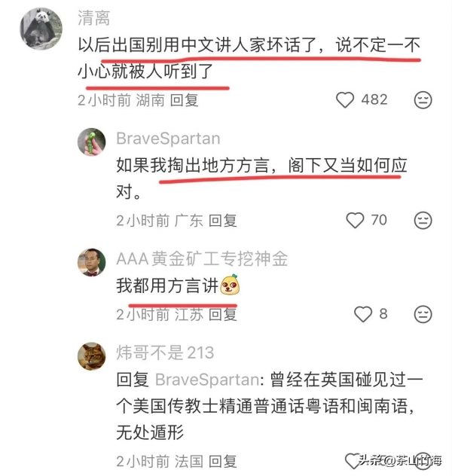Open username 清离 profile

(93, 18)
